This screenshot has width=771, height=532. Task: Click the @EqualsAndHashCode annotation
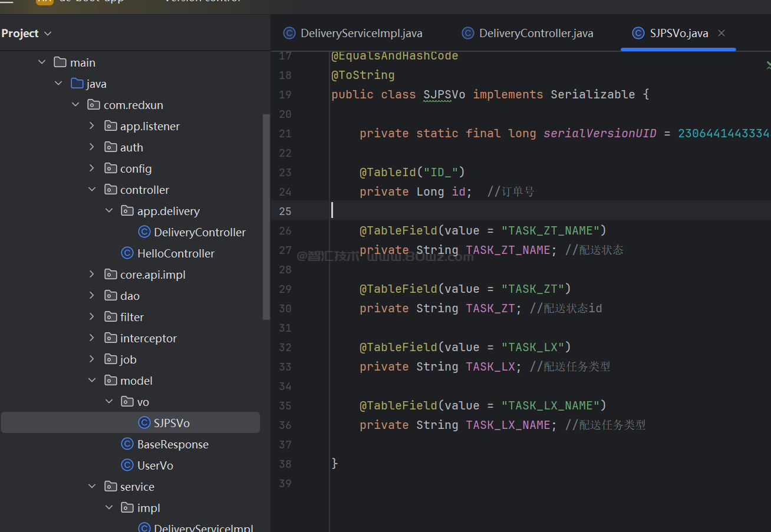[394, 56]
